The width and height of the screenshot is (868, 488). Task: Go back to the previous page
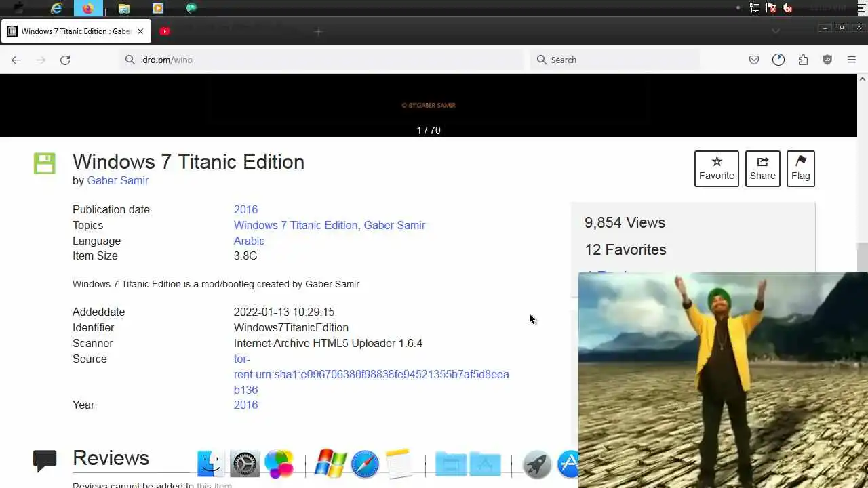pos(16,60)
